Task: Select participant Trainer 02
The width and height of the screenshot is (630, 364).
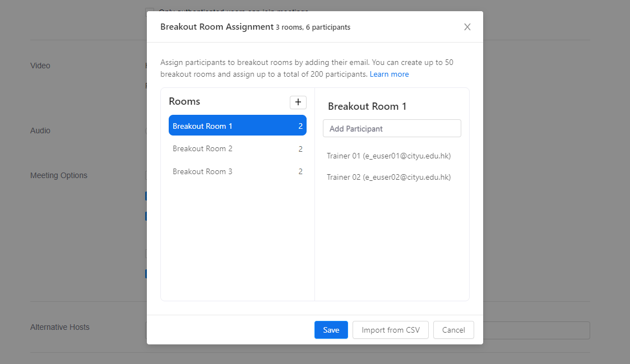Action: (x=389, y=177)
